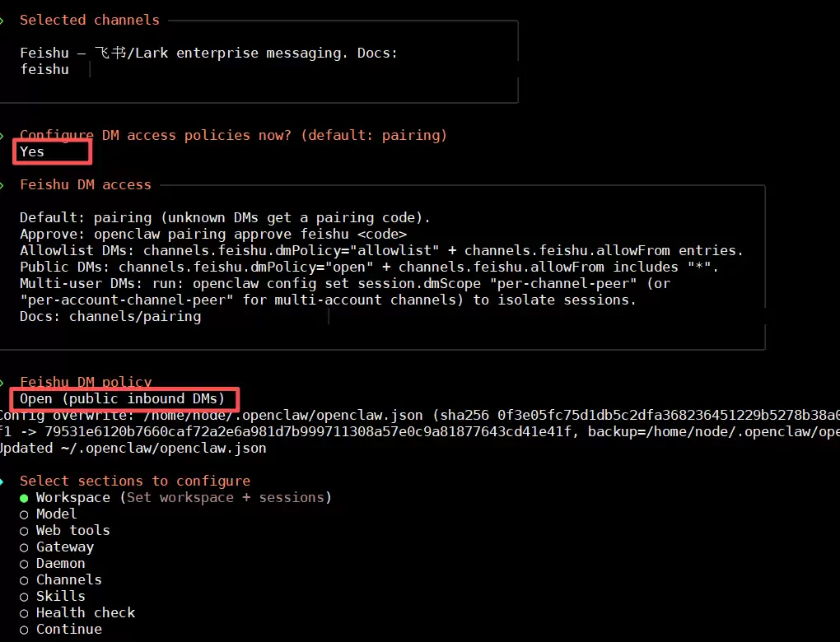Click the "Feishu DM policy" prompt heading
The width and height of the screenshot is (840, 642).
point(86,382)
